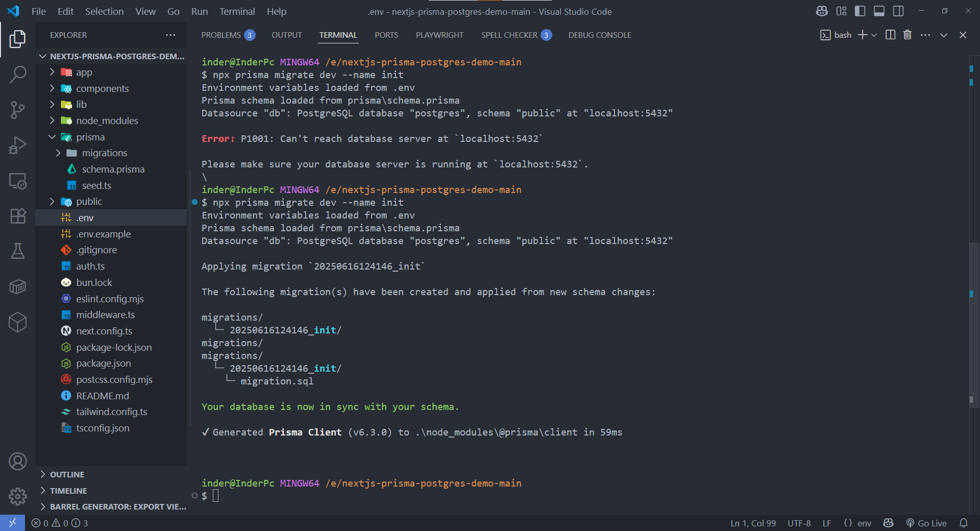Switch to the PROBLEMS tab
Screen dimensions: 980x531
pos(228,35)
